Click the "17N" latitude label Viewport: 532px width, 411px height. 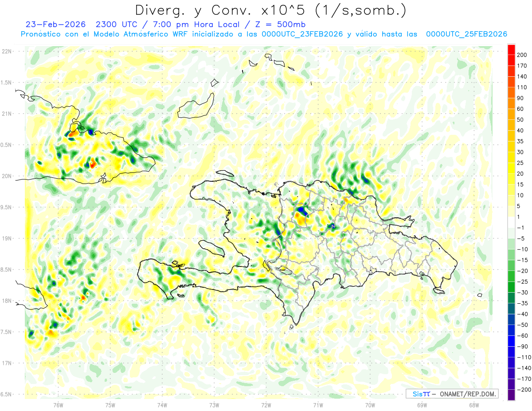click(x=7, y=363)
